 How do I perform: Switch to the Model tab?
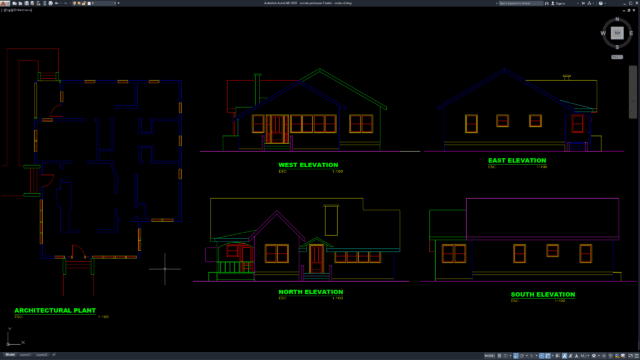click(10, 355)
